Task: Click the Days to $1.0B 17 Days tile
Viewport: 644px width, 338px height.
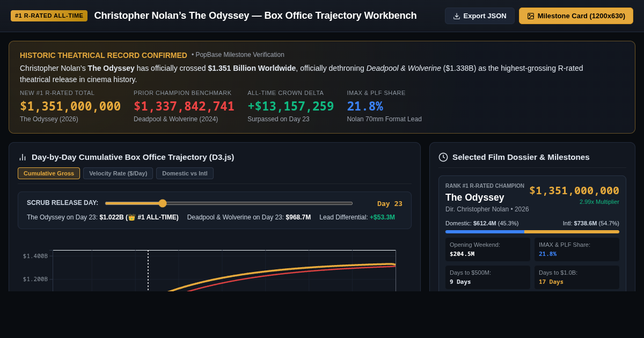Action: (577, 277)
